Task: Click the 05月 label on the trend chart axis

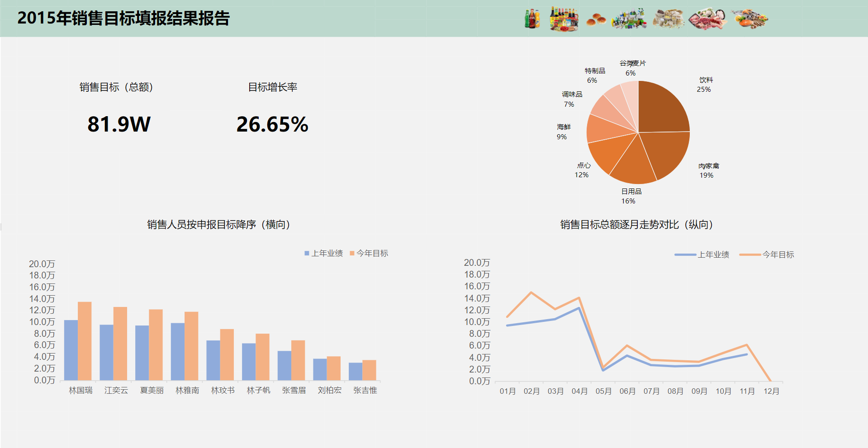Action: click(603, 391)
